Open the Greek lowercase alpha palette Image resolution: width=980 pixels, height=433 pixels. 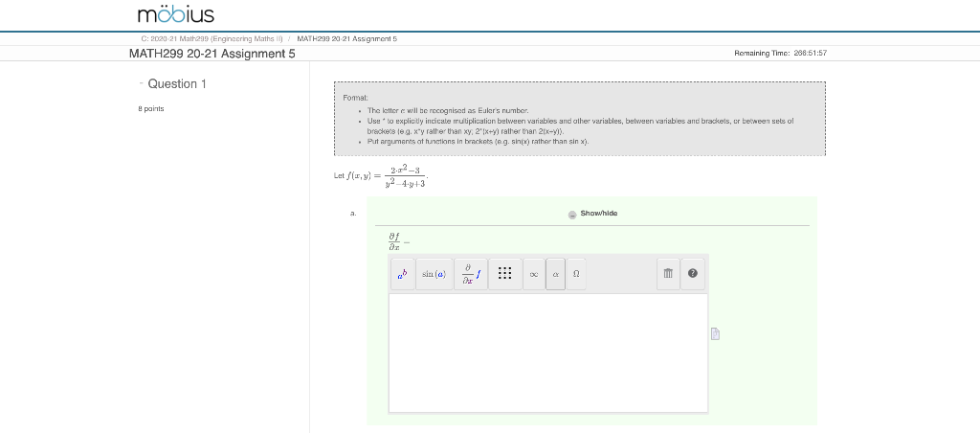(555, 274)
